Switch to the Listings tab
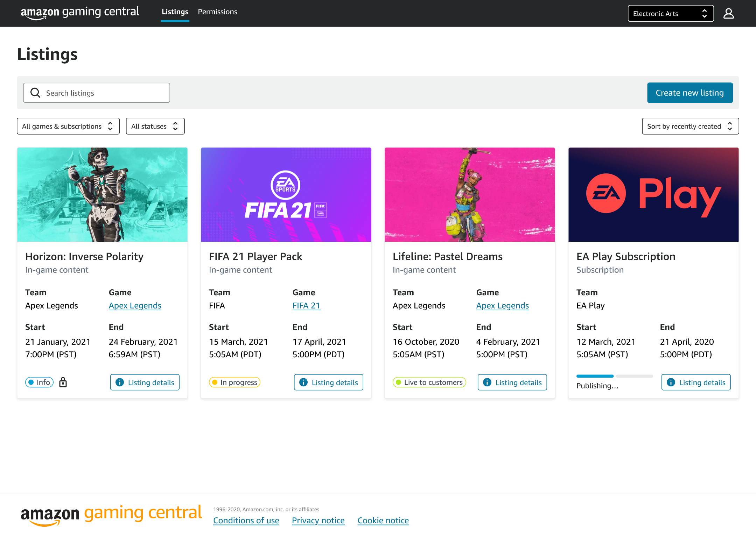 point(175,12)
